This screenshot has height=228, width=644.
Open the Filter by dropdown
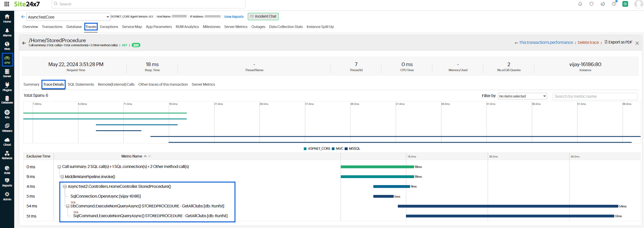point(522,96)
